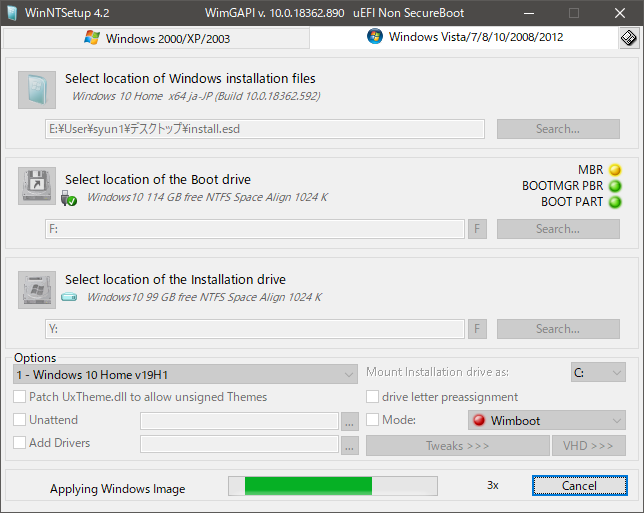Click the Boot drive floppy disk icon
This screenshot has width=644, height=513.
[x=37, y=186]
